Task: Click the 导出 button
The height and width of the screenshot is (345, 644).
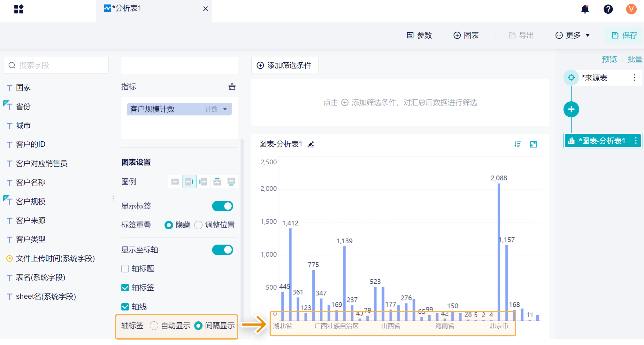Action: [521, 35]
